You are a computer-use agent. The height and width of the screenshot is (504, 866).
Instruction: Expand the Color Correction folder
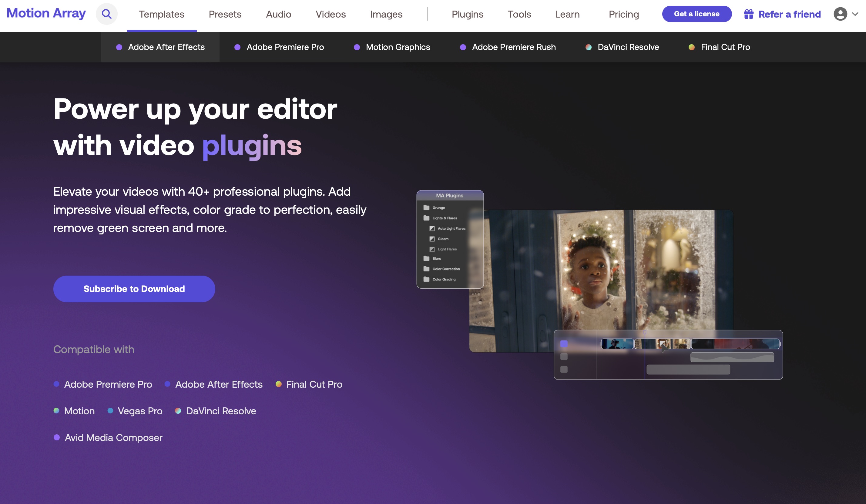click(426, 268)
